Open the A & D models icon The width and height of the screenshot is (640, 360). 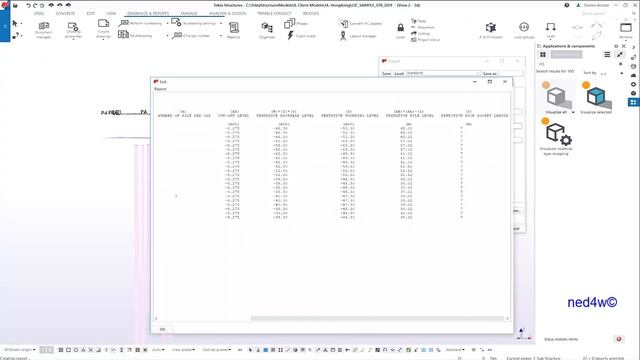tap(491, 27)
